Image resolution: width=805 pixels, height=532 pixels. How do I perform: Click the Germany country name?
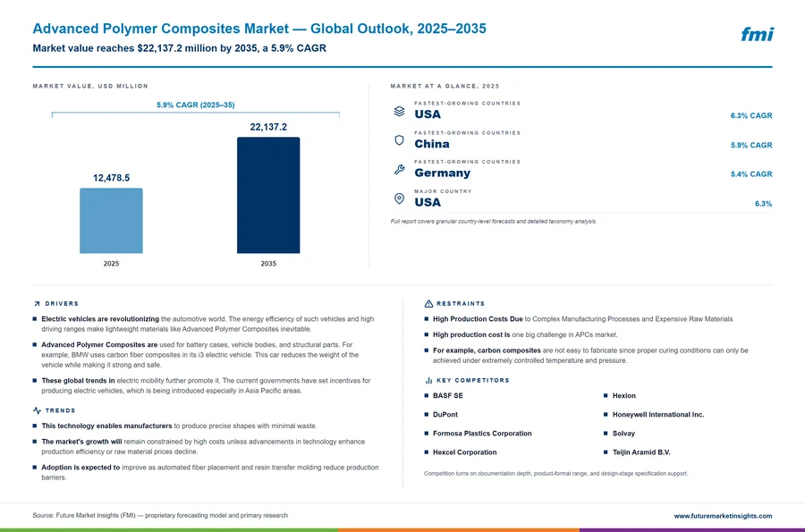[442, 173]
